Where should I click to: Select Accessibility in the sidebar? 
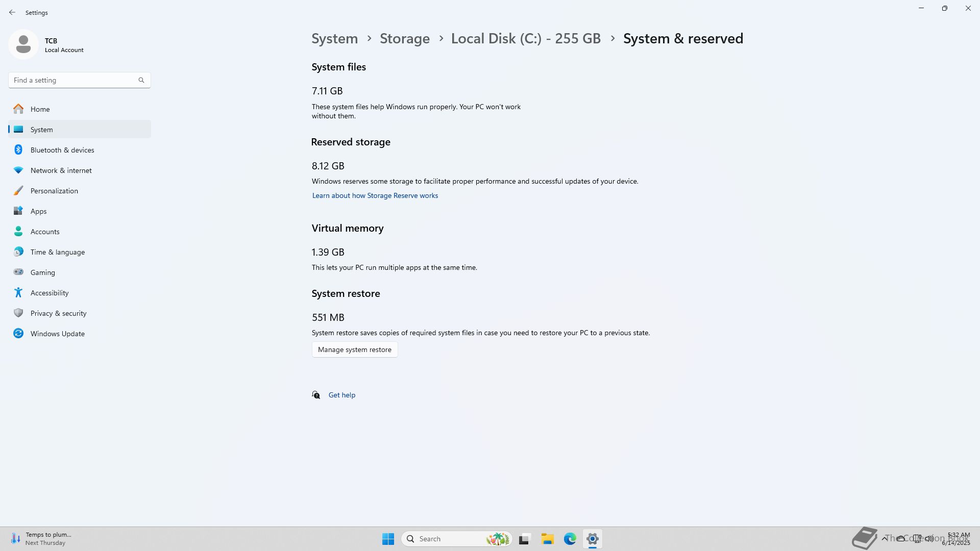49,293
